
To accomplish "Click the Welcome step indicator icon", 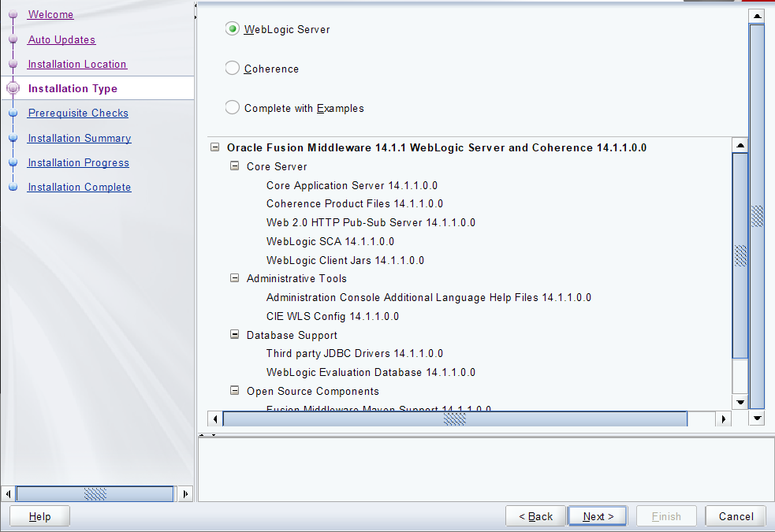I will tap(12, 14).
